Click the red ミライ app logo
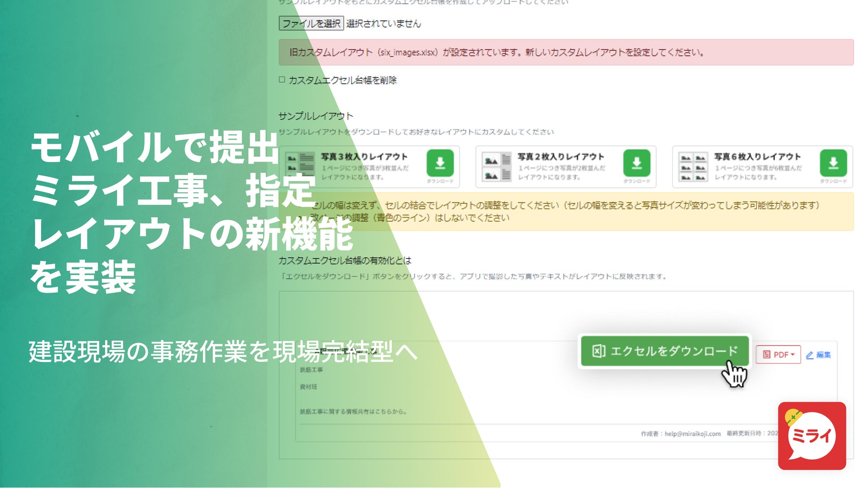Image resolution: width=868 pixels, height=488 pixels. pyautogui.click(x=812, y=436)
